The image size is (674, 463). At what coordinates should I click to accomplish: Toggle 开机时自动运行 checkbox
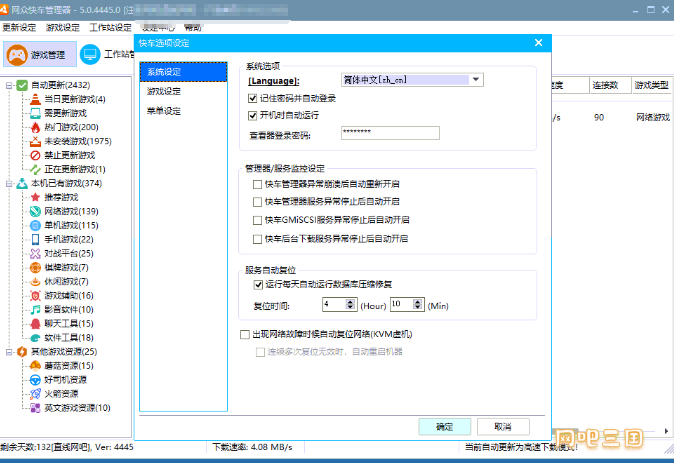(252, 115)
